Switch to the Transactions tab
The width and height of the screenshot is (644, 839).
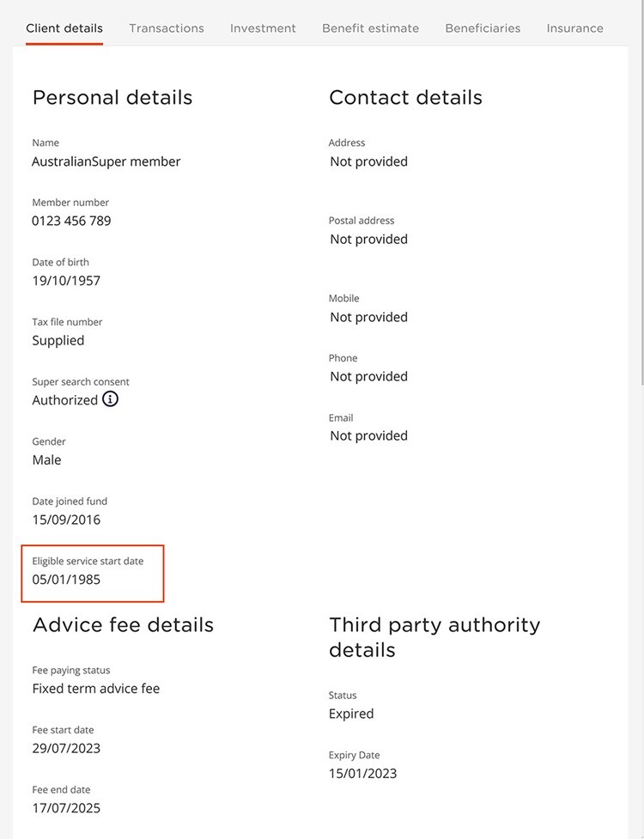coord(167,28)
